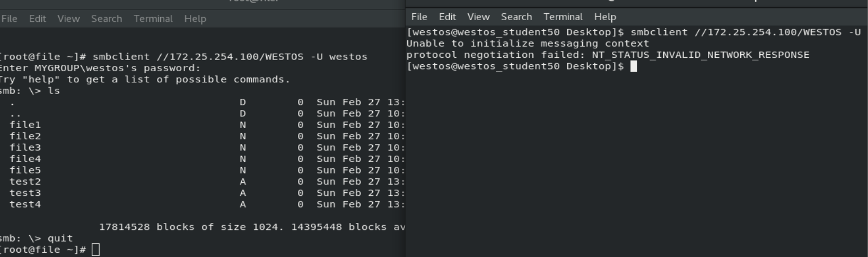Click test4 in the smb listing

point(25,204)
